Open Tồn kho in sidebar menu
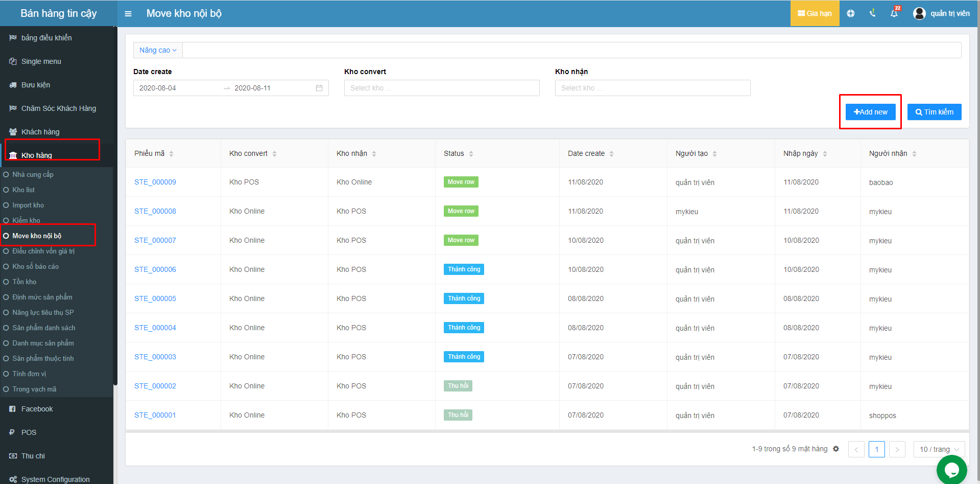980x484 pixels. click(x=25, y=282)
